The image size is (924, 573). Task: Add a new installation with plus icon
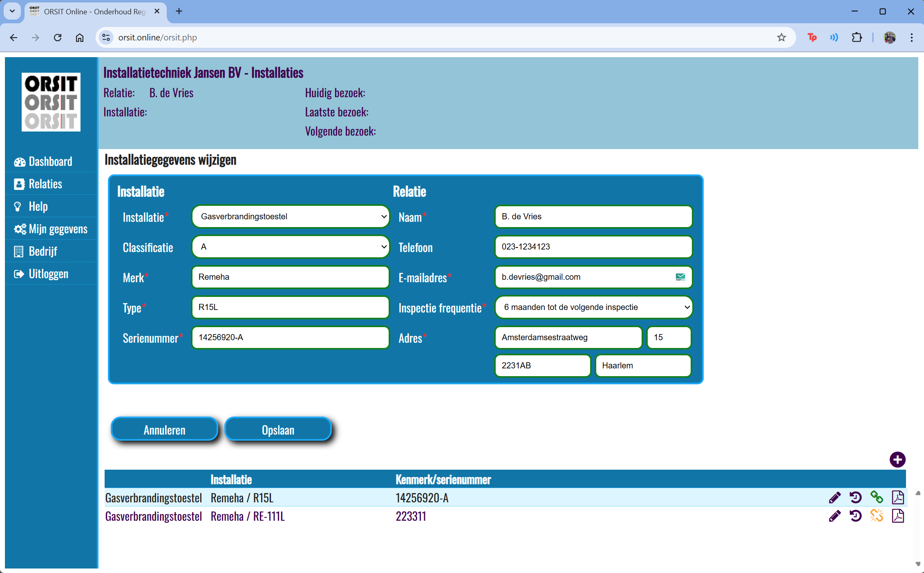click(x=897, y=459)
